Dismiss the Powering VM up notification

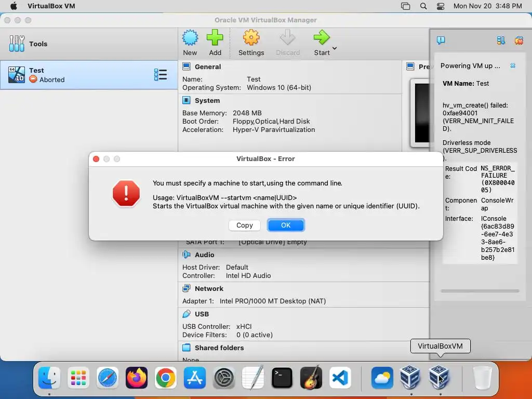pyautogui.click(x=513, y=65)
